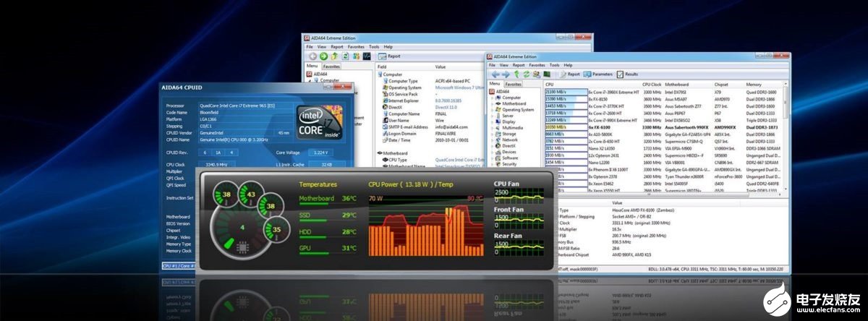This screenshot has width=868, height=321.
Task: Expand the Multimedia node arrow
Action: (x=492, y=128)
